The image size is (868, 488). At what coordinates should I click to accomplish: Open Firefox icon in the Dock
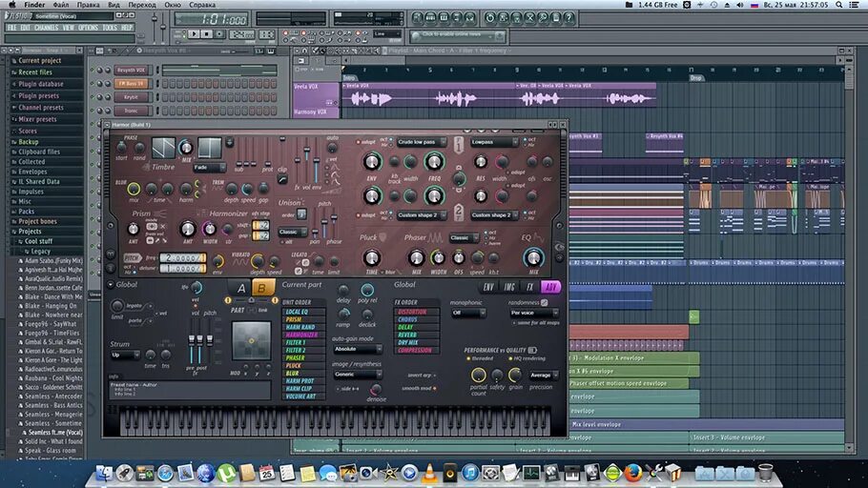(632, 473)
